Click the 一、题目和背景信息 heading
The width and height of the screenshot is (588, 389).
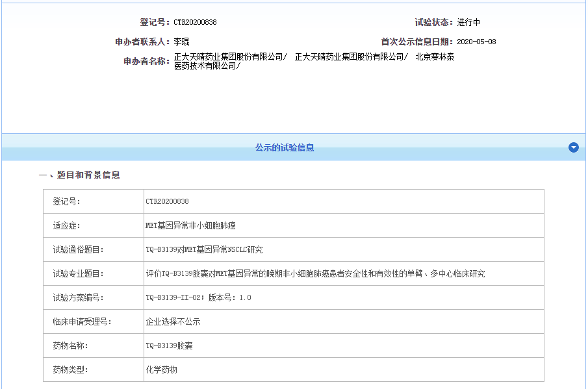point(79,175)
